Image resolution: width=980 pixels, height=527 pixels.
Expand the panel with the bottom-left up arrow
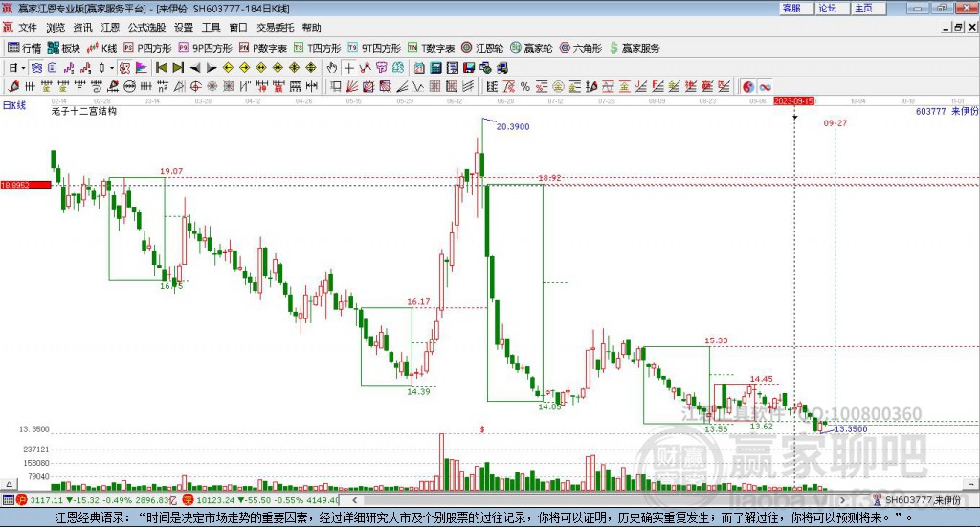(x=9, y=484)
